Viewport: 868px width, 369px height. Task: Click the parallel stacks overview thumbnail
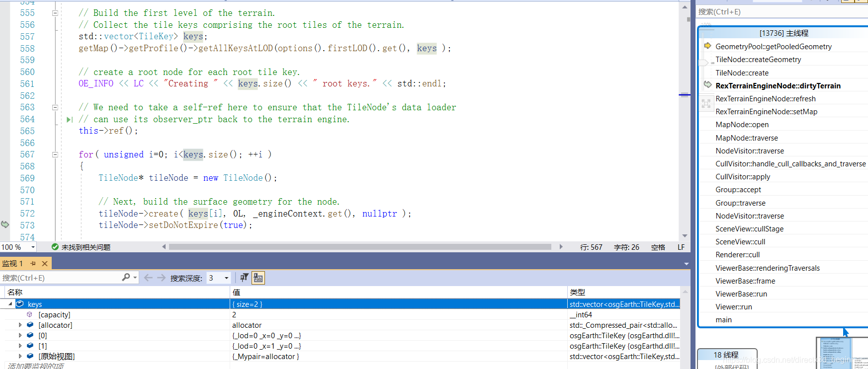tap(842, 353)
